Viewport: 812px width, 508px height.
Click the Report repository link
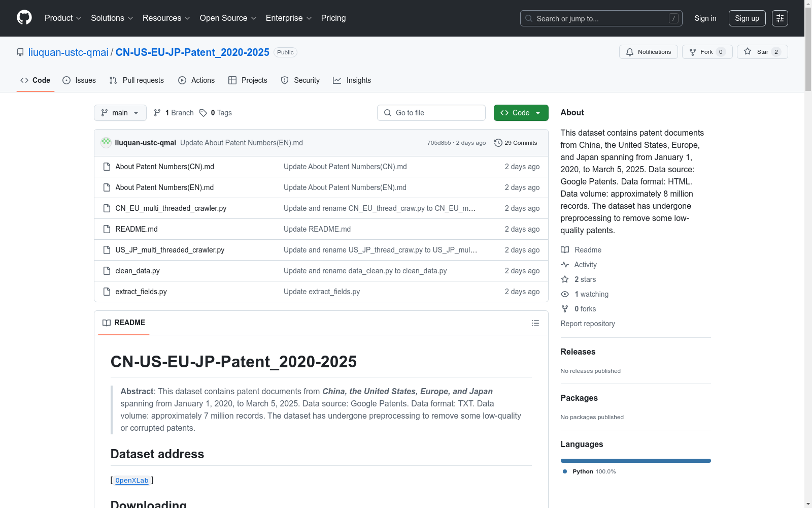pyautogui.click(x=588, y=324)
